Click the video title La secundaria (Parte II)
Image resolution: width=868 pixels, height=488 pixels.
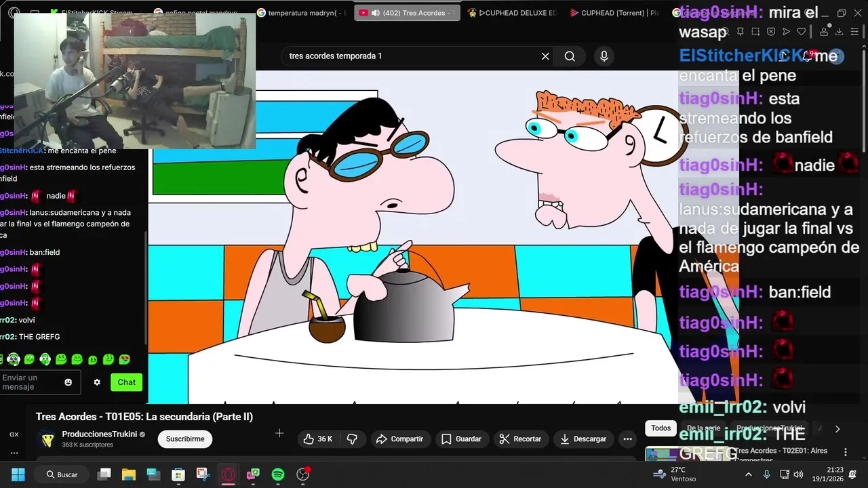click(144, 417)
